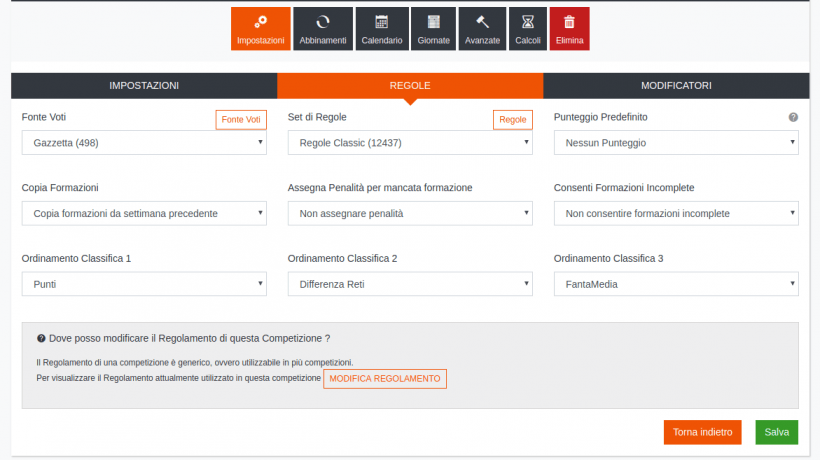Open the Calendario toolbar button
Image resolution: width=820 pixels, height=460 pixels.
point(382,29)
